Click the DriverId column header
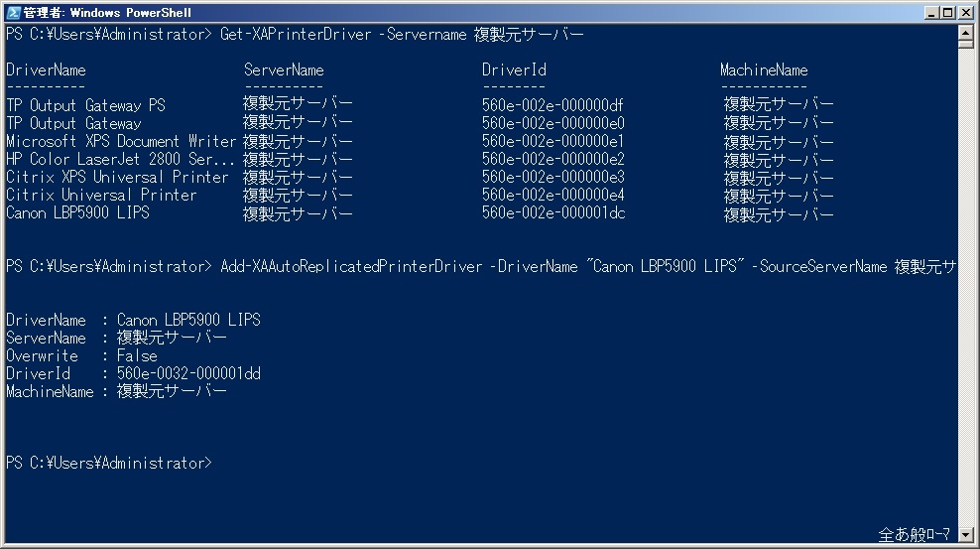Viewport: 980px width, 549px height. click(514, 70)
